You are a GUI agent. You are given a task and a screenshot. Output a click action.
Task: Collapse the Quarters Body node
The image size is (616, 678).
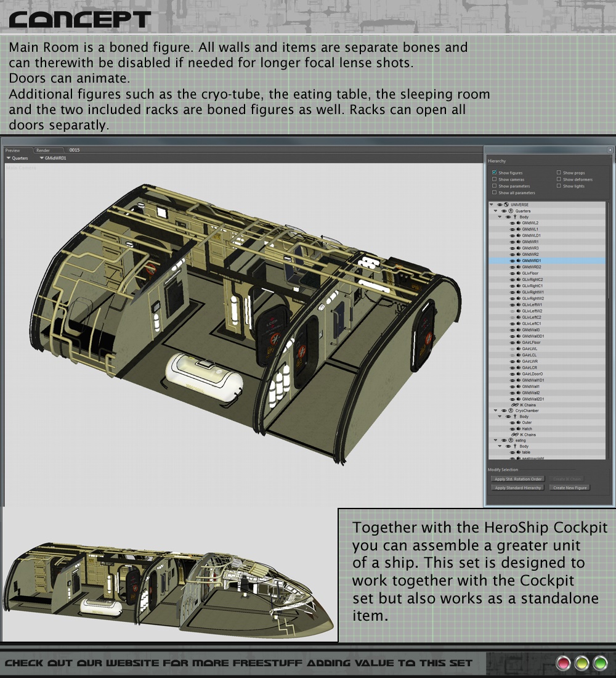click(500, 216)
